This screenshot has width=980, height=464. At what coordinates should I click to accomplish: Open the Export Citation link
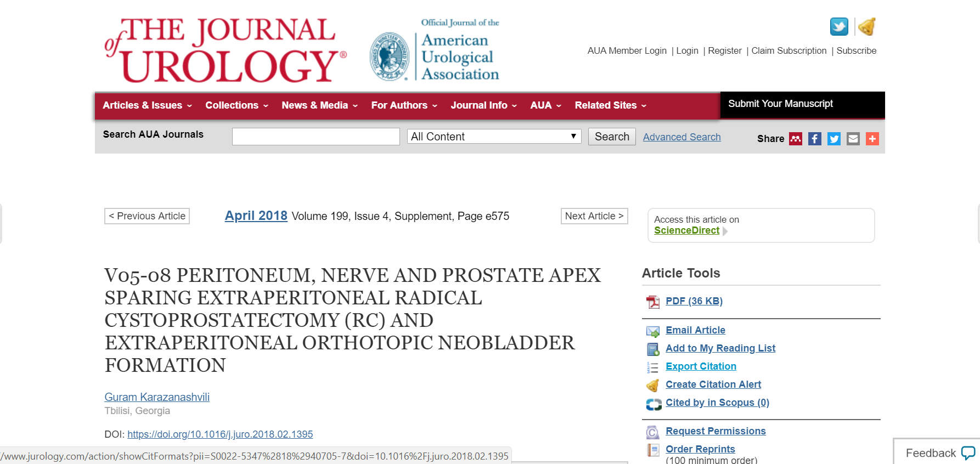tap(701, 366)
